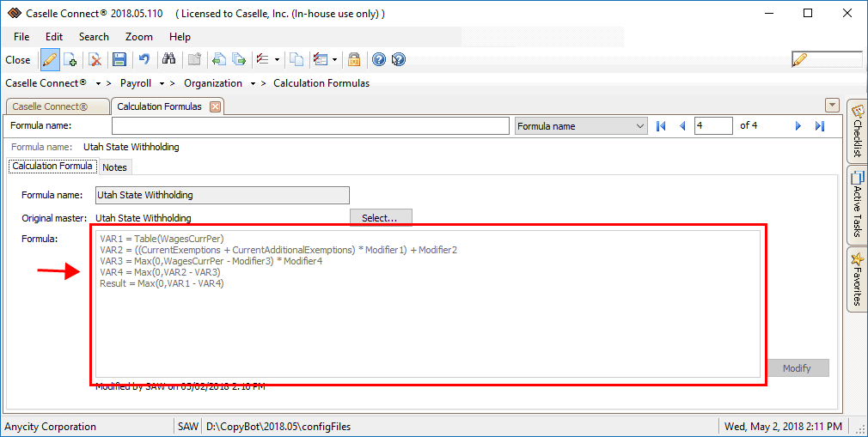Click the Caselle Connect app icon in title bar

click(15, 13)
